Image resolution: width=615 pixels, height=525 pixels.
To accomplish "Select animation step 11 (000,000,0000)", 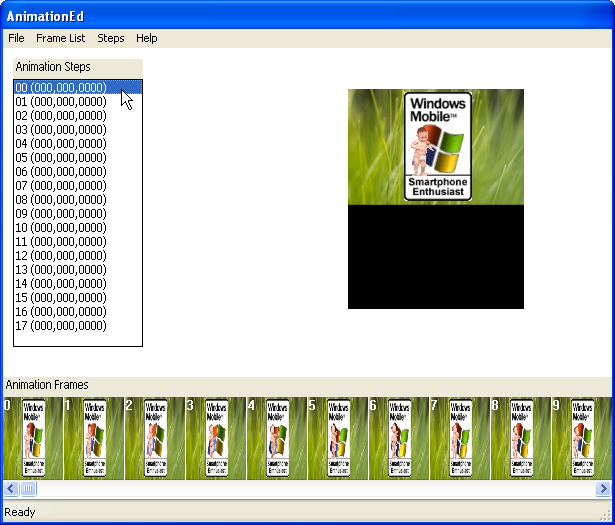I will [78, 242].
